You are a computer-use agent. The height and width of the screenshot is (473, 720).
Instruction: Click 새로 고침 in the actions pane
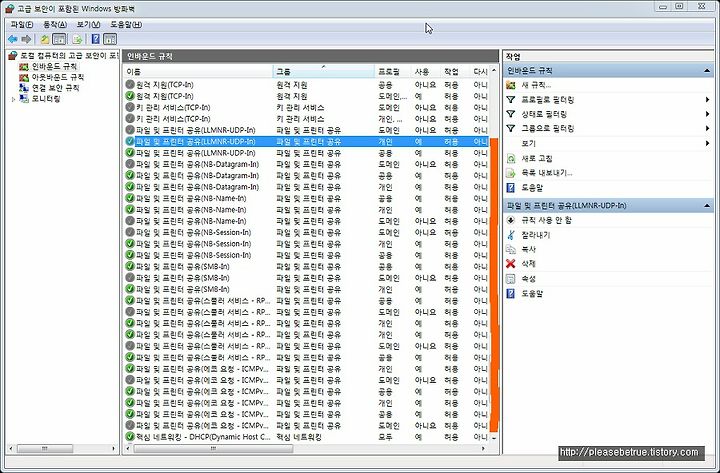pos(537,158)
